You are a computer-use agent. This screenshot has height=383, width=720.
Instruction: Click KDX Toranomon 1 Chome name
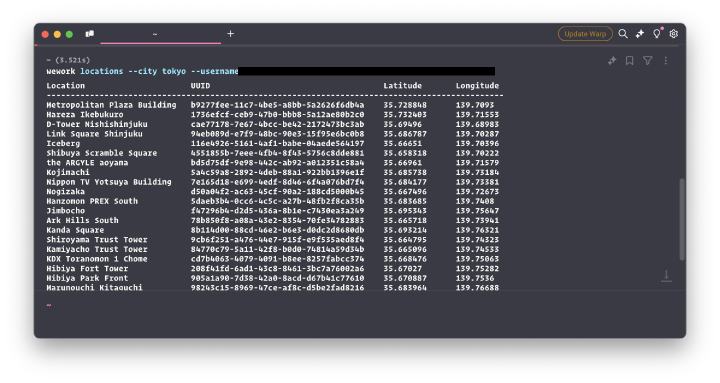(97, 259)
